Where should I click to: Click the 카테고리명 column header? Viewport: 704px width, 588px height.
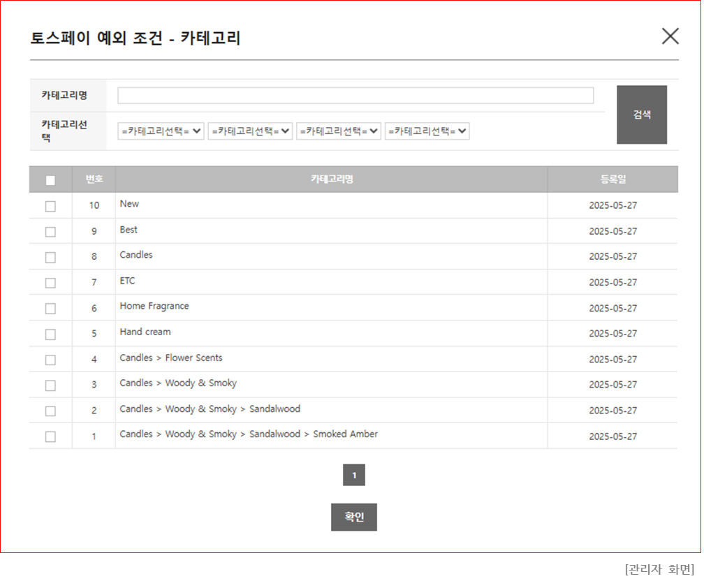coord(332,179)
